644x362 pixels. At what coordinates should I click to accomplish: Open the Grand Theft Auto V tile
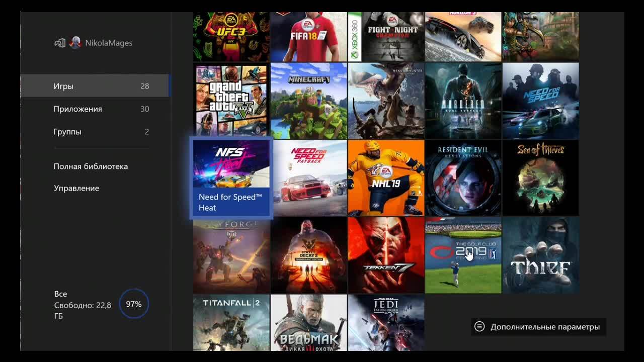coord(231,101)
